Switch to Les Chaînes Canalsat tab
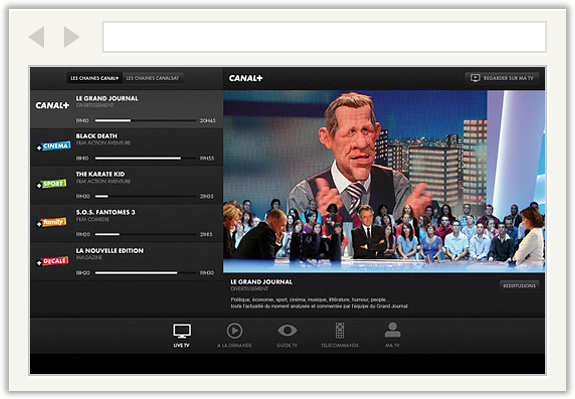This screenshot has height=399, width=575. click(x=153, y=78)
